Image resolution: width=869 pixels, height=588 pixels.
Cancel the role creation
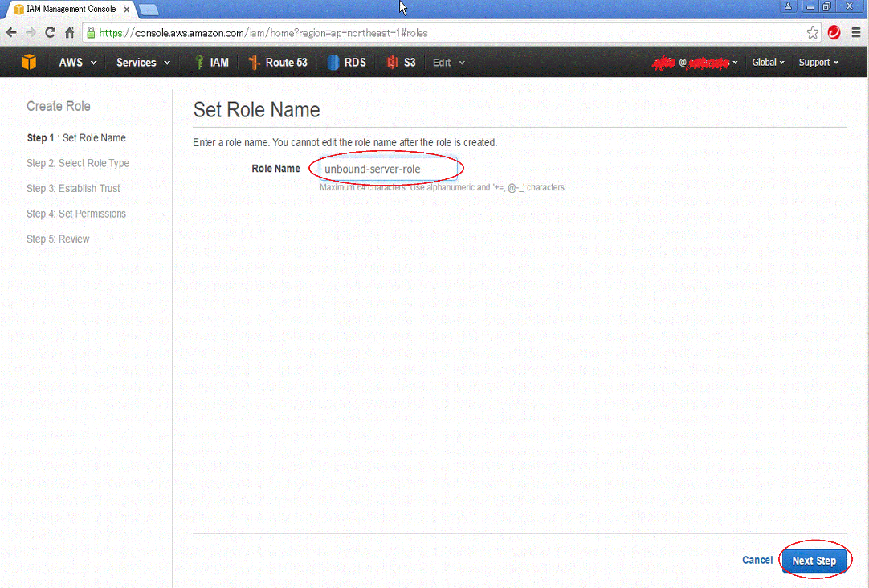pos(757,560)
